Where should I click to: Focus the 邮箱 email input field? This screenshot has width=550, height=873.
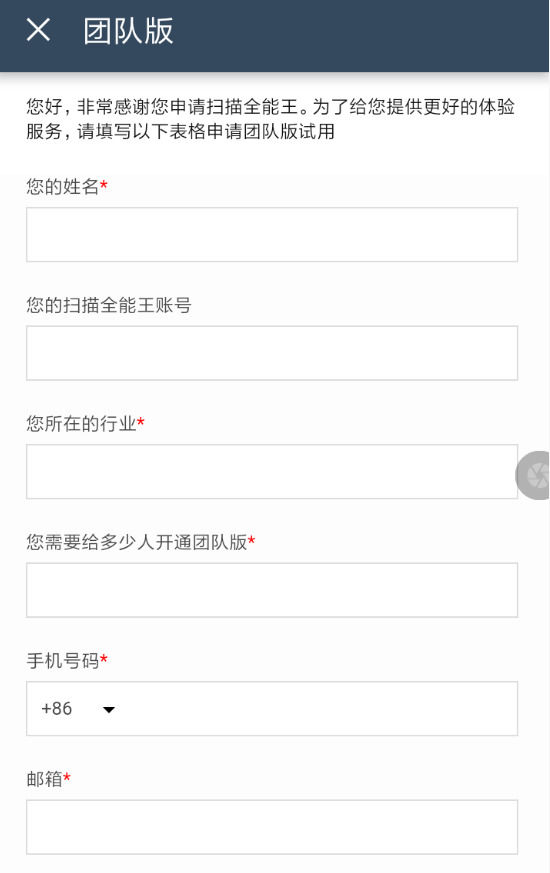(x=272, y=827)
